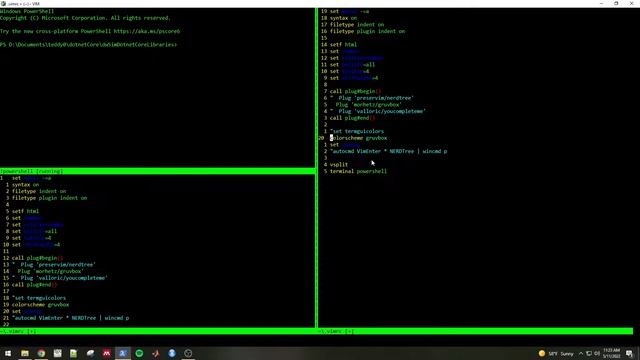Image resolution: width=640 pixels, height=360 pixels.
Task: Open the notification center icon
Action: click(x=629, y=353)
